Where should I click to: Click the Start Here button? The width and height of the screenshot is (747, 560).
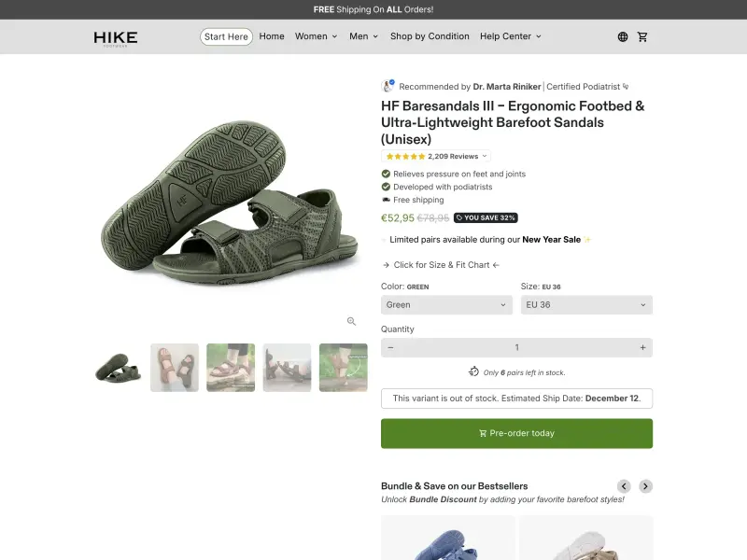coord(226,36)
